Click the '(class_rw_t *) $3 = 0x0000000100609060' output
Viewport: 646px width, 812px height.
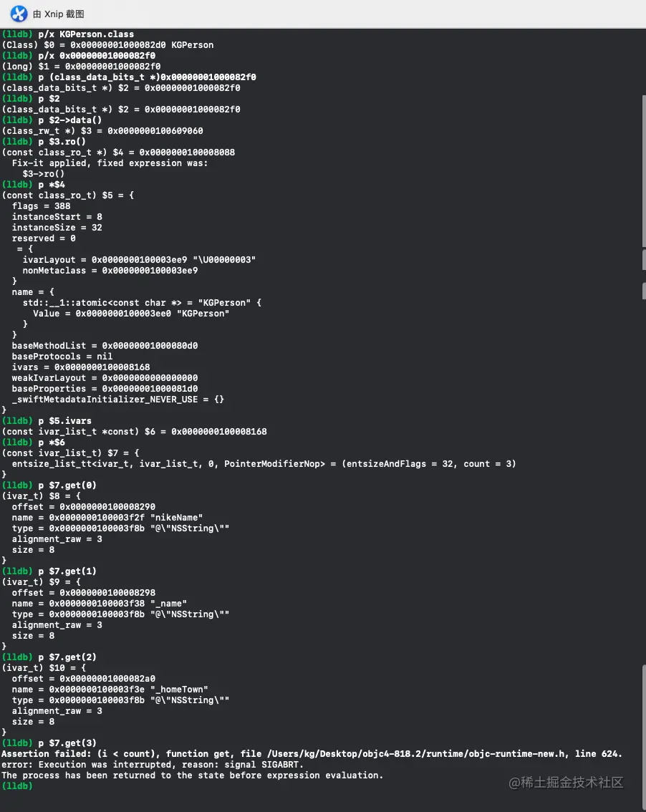(x=102, y=131)
